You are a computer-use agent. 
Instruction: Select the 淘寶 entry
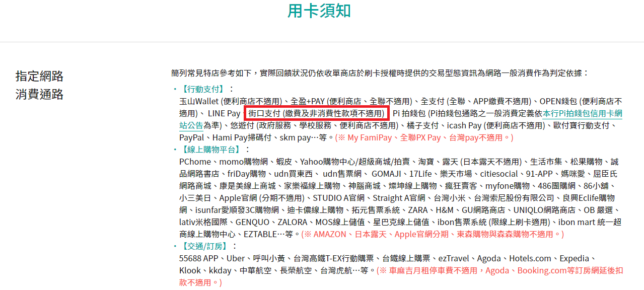tap(426, 162)
